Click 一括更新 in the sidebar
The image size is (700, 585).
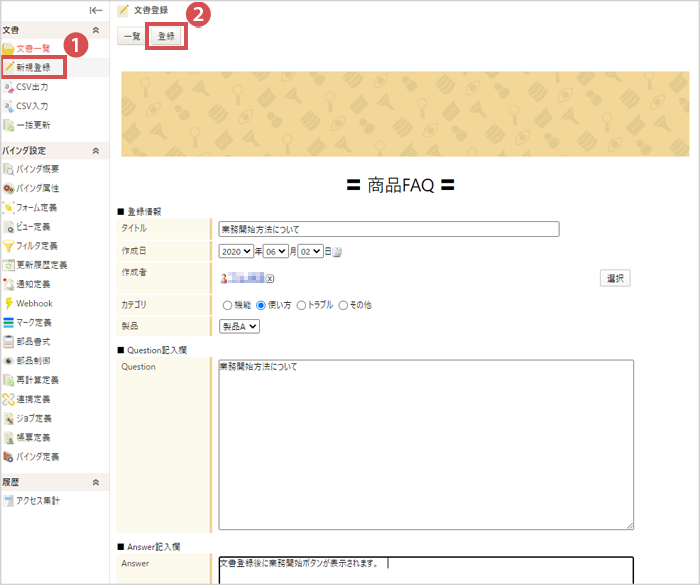(33, 125)
